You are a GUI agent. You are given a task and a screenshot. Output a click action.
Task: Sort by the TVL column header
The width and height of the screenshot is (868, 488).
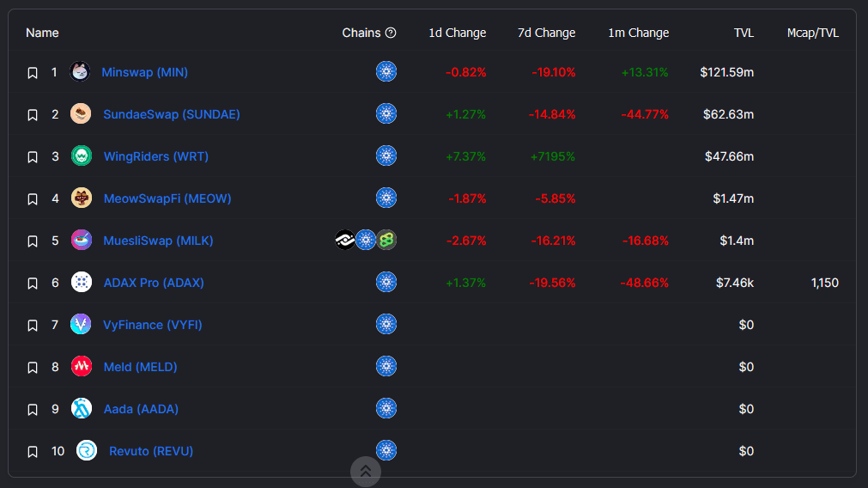[744, 33]
